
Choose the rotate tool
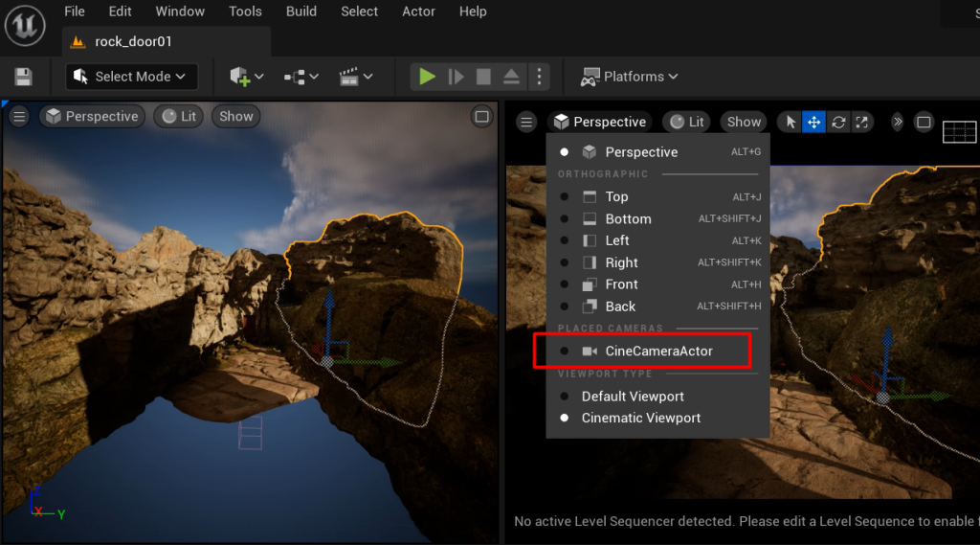tap(838, 122)
